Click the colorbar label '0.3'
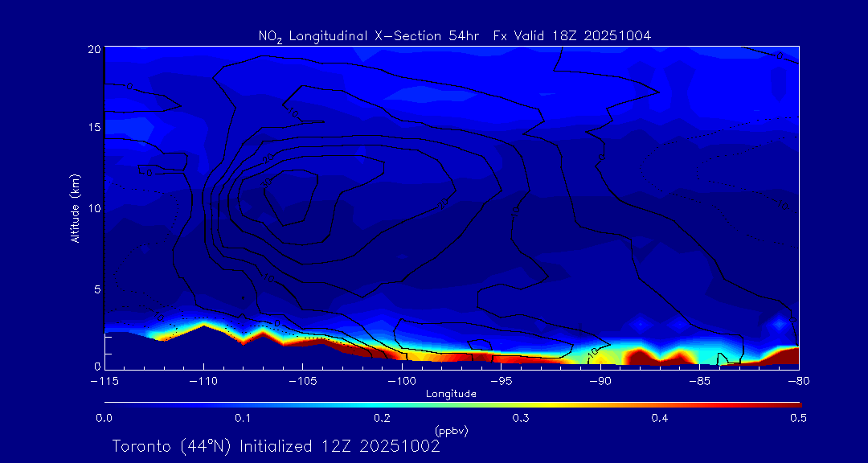The width and height of the screenshot is (868, 463). [x=520, y=418]
